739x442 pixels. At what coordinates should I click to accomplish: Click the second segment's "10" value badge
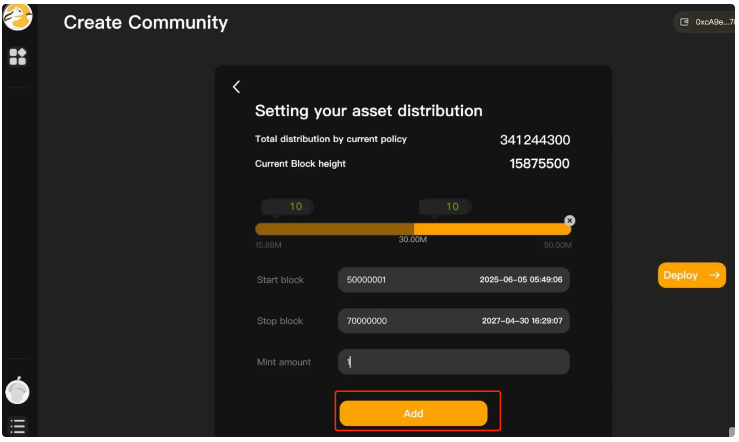(x=452, y=207)
